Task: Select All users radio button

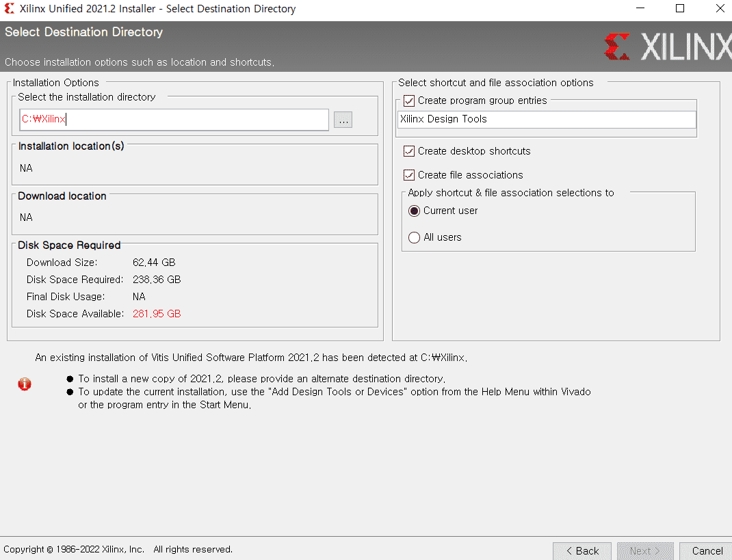Action: 414,237
